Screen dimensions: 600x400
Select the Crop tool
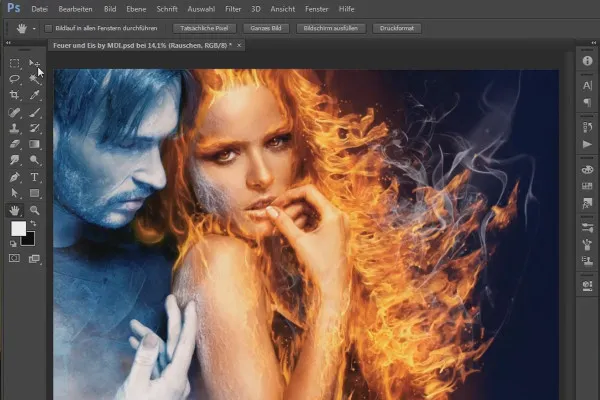pyautogui.click(x=15, y=95)
